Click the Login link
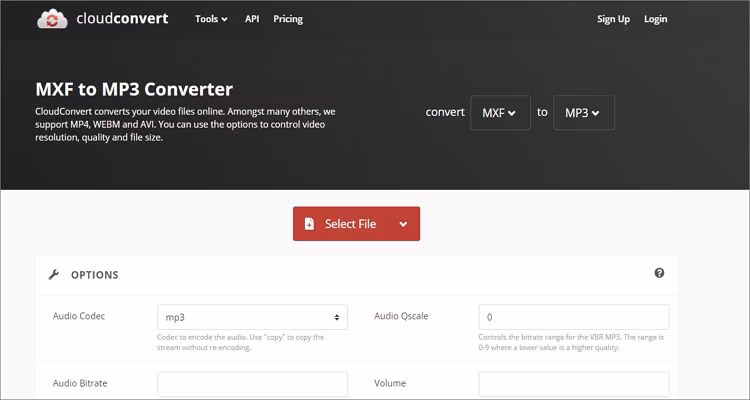Image resolution: width=750 pixels, height=400 pixels. (x=655, y=19)
